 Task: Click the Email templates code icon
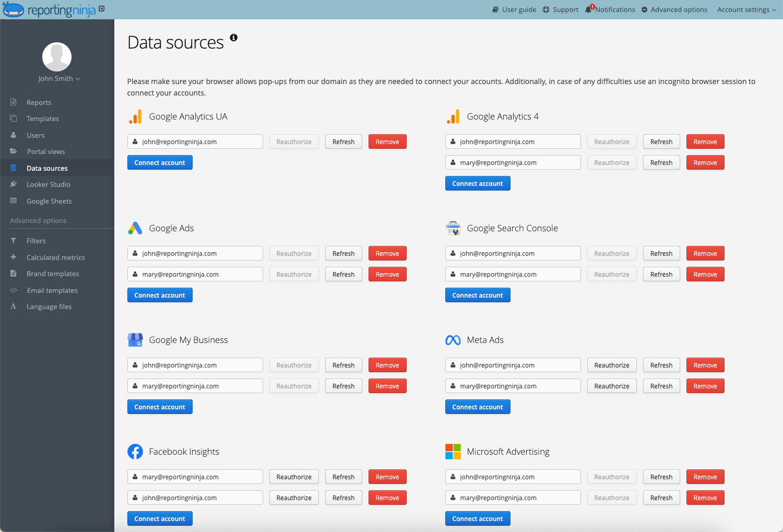(x=14, y=290)
